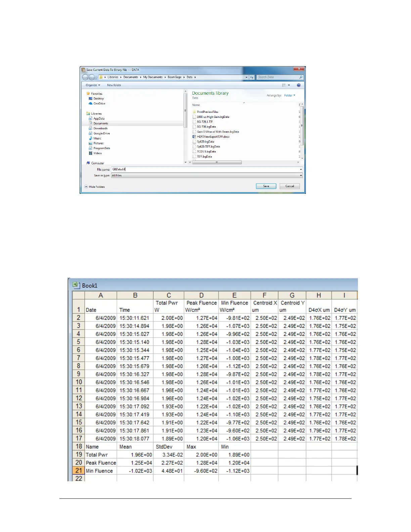The height and width of the screenshot is (532, 411).
Task: Open OneDrive in the navigation pane
Action: point(99,103)
